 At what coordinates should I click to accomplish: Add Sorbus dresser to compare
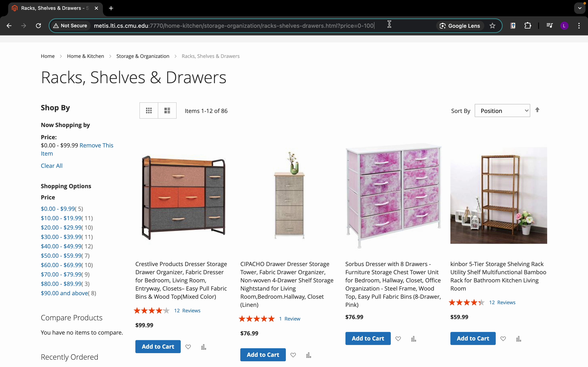[414, 339]
